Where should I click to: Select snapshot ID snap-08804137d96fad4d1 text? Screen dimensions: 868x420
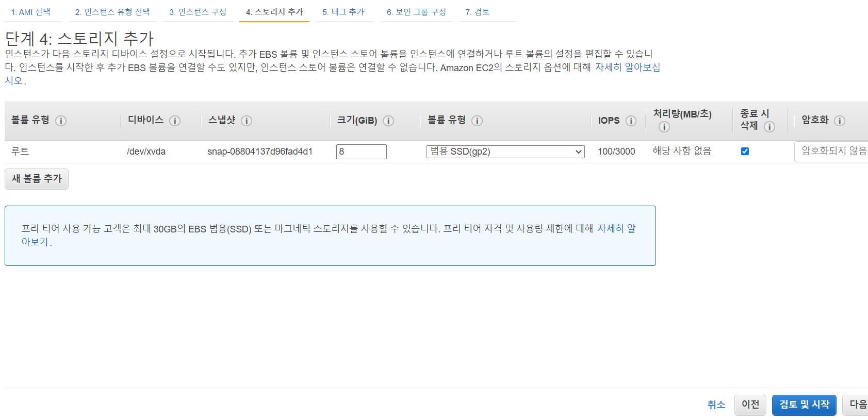coord(260,152)
